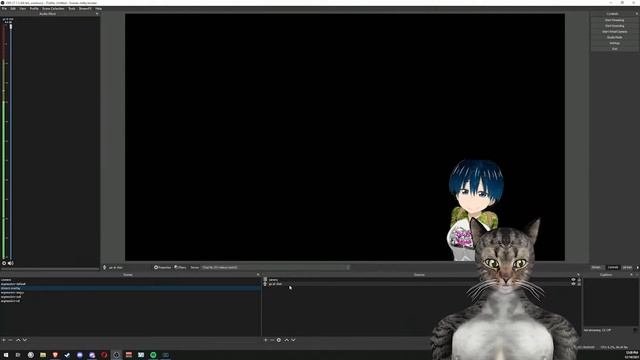Image resolution: width=640 pixels, height=360 pixels.
Task: Remove selected scene with the minus icon
Action: click(x=11, y=340)
